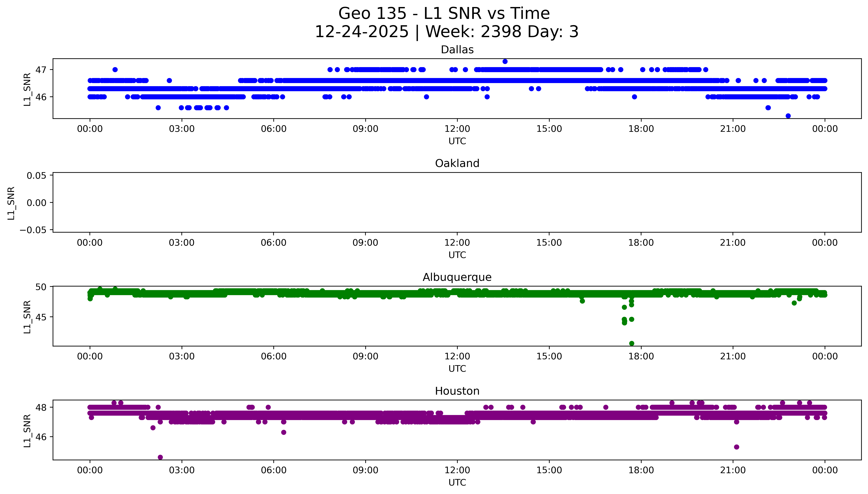Click the Dallas subplot title
This screenshot has height=494, width=868.
coord(457,50)
